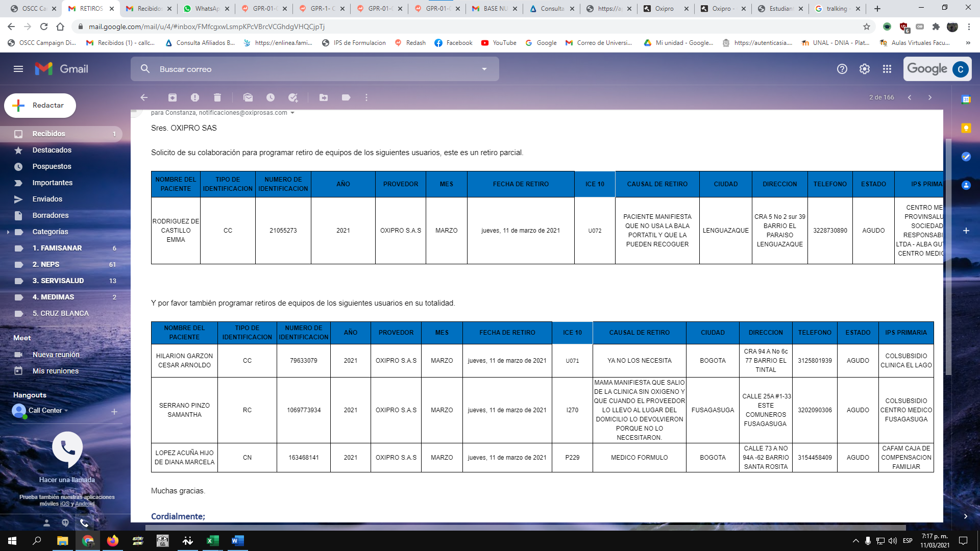Snooze this email with clock icon
The width and height of the screenshot is (980, 551).
click(x=271, y=97)
